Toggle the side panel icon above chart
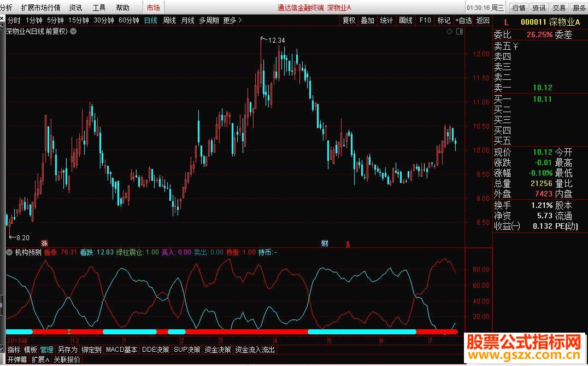Screen dimensions: 588x366 click(460, 32)
